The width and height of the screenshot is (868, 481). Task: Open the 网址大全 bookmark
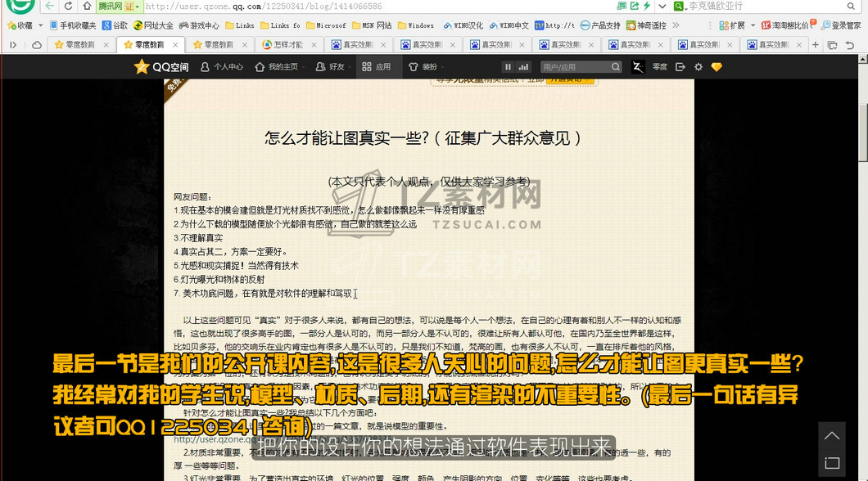[x=153, y=25]
